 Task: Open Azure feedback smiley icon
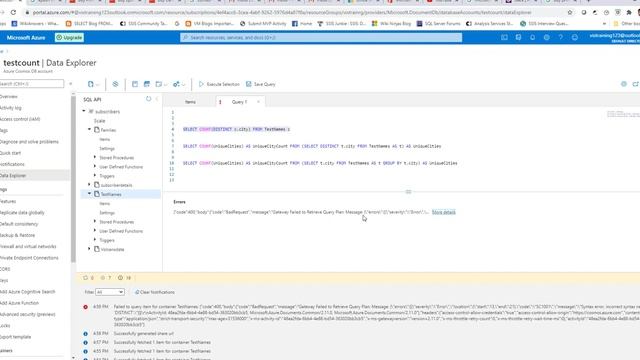pos(575,38)
